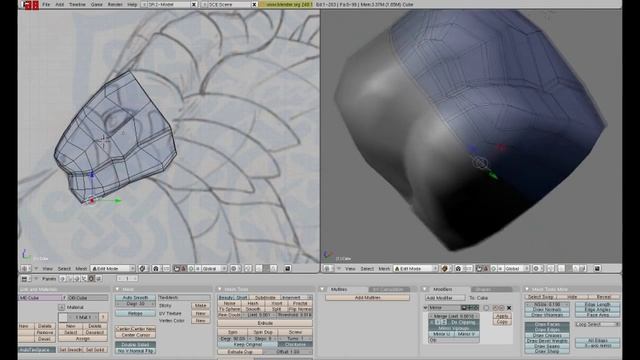Viewport: 640px width, 360px height.
Task: Switch to the Logic context icon in buttons header
Action: pyautogui.click(x=63, y=279)
